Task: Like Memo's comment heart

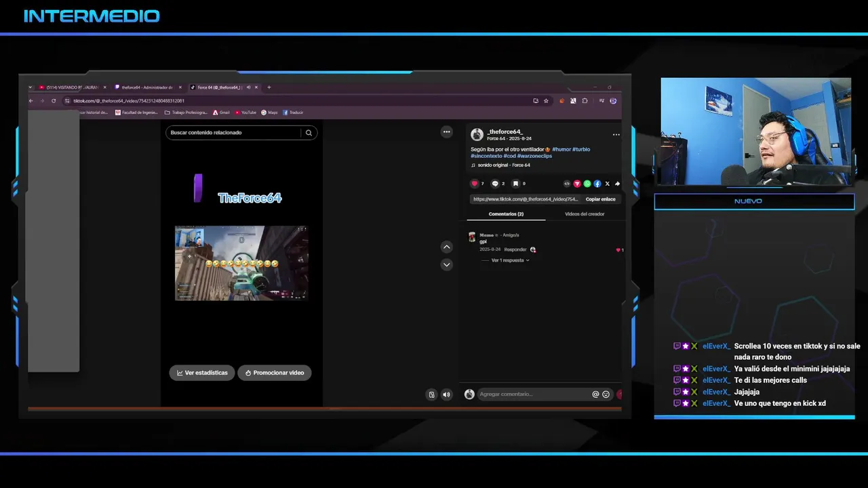Action: pos(618,250)
